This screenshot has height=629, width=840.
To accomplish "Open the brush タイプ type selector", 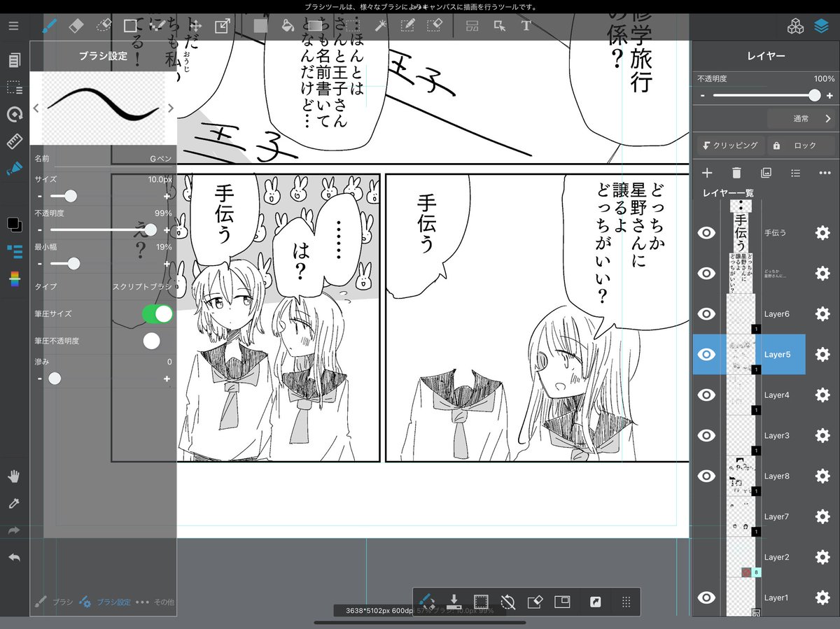I will [103, 287].
